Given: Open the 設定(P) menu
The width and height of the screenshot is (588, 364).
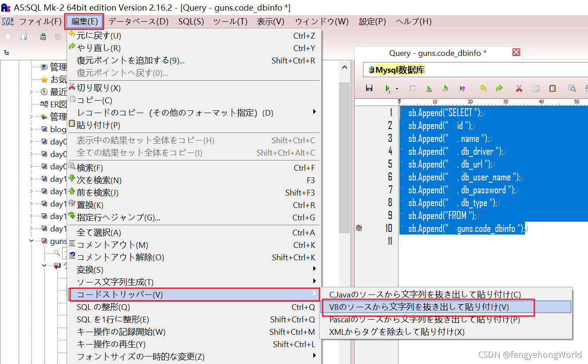Looking at the screenshot, I should (x=372, y=21).
